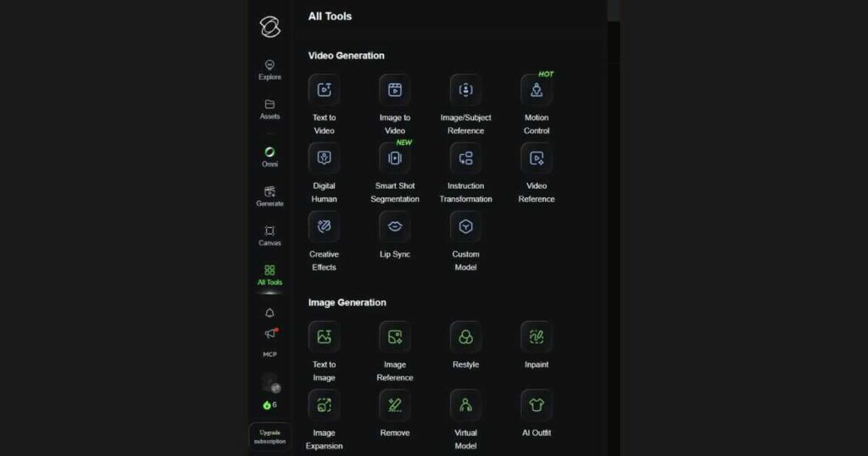Open the AI Outfit tool
The height and width of the screenshot is (456, 868).
(x=537, y=414)
